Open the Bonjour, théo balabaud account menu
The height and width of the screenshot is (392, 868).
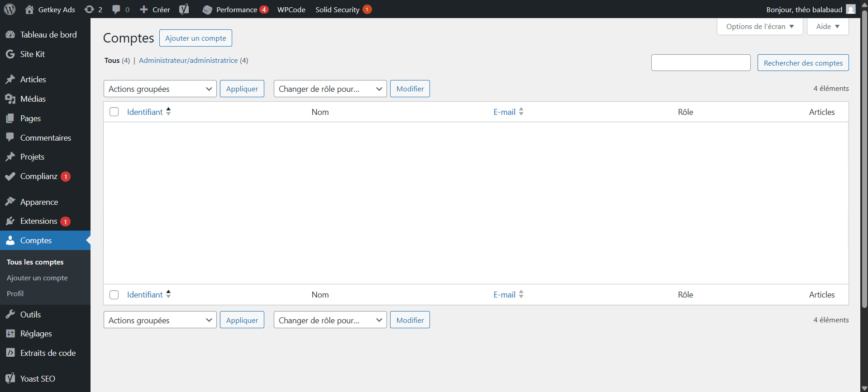click(811, 9)
